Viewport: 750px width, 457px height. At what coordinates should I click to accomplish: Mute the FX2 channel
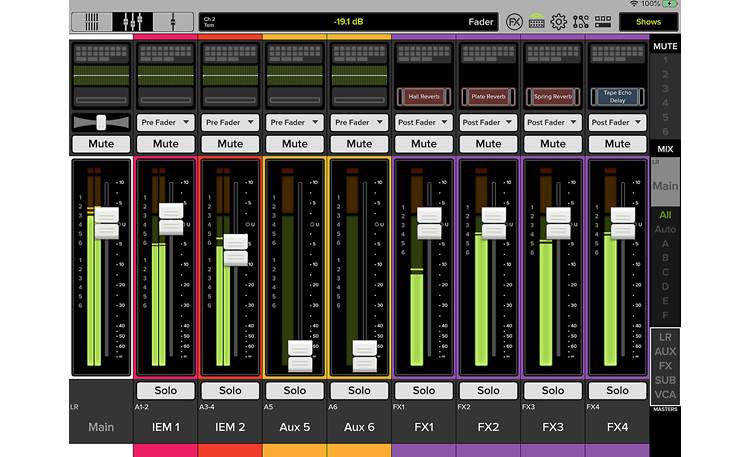(488, 144)
